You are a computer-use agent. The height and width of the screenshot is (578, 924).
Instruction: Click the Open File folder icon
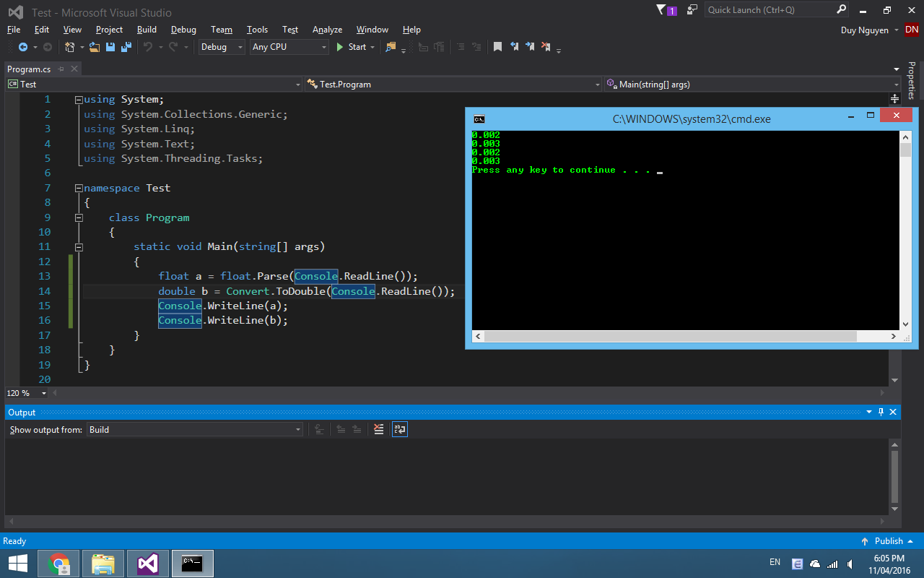tap(94, 47)
